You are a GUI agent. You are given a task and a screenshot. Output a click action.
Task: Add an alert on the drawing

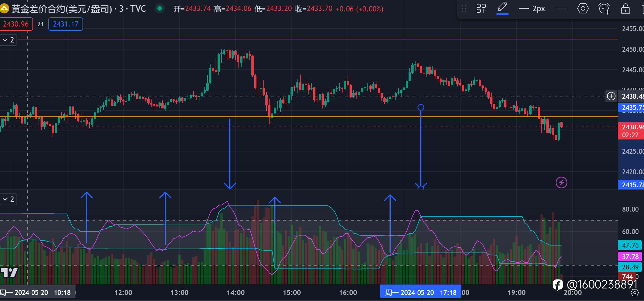604,9
